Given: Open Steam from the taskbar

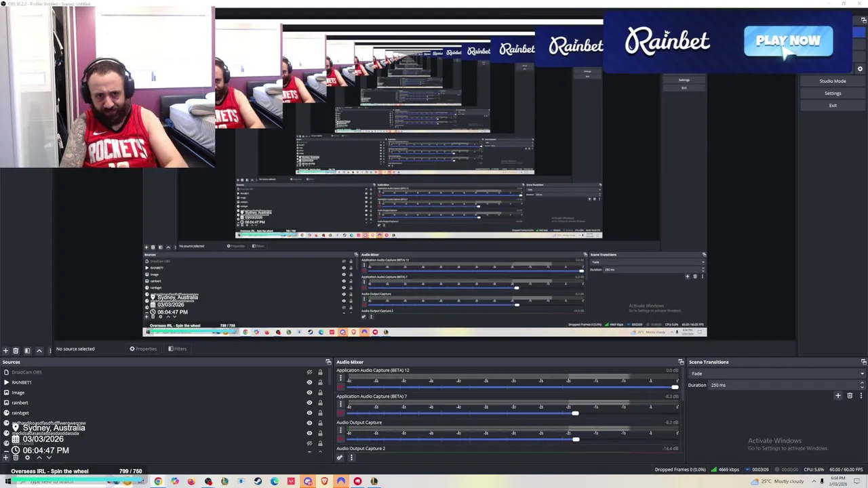Looking at the screenshot, I should point(258,481).
